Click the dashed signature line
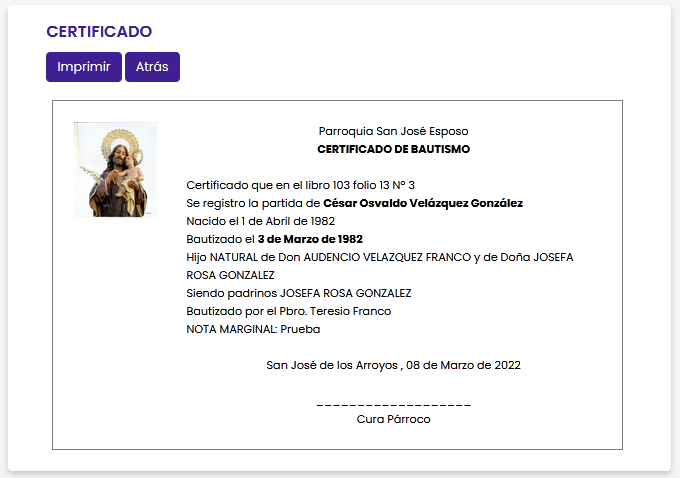The width and height of the screenshot is (680, 478). pyautogui.click(x=393, y=406)
